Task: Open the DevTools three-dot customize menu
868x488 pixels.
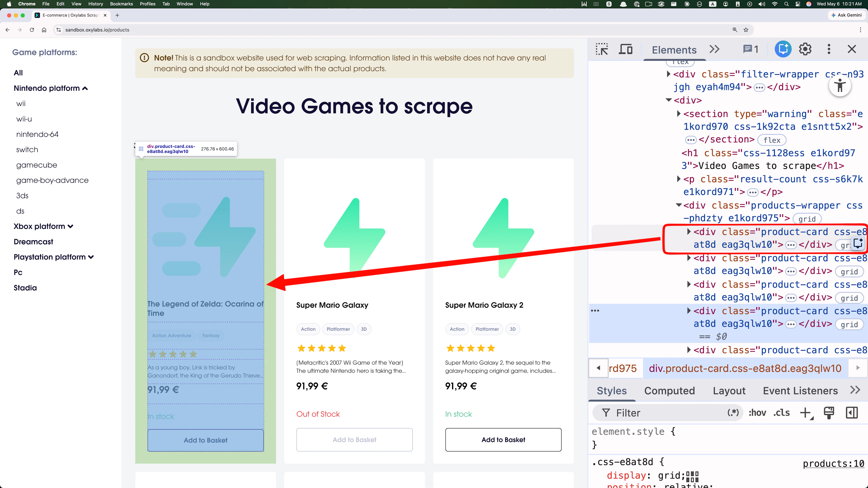Action: [x=829, y=49]
